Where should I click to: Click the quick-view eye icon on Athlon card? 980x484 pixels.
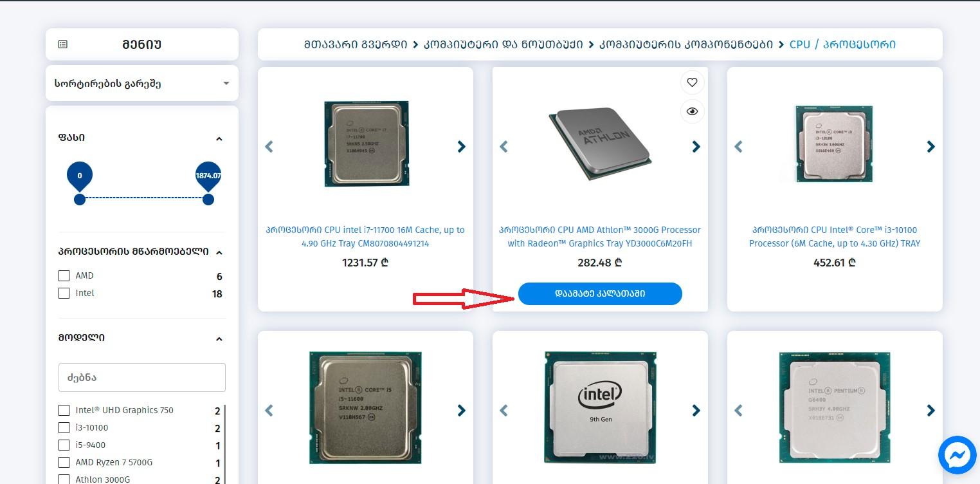692,111
